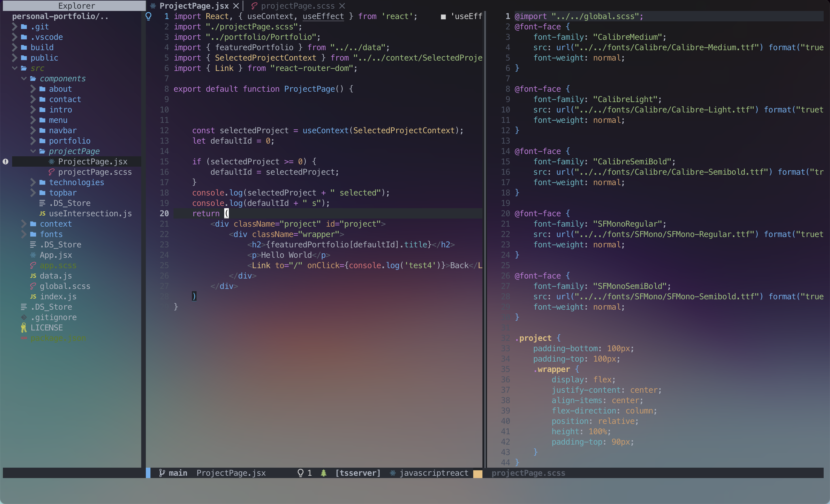Expand the fonts folder
Image resolution: width=830 pixels, height=504 pixels.
pyautogui.click(x=24, y=234)
